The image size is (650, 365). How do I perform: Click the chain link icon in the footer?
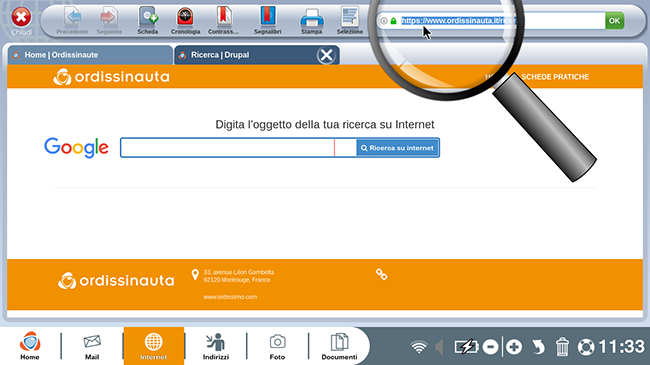click(381, 274)
